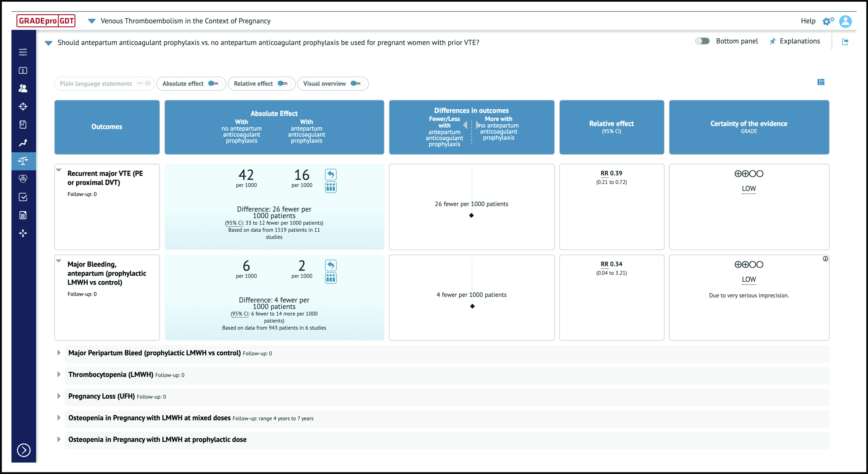Open the settings sliders sidebar icon
Image resolution: width=868 pixels, height=474 pixels.
pyautogui.click(x=23, y=52)
